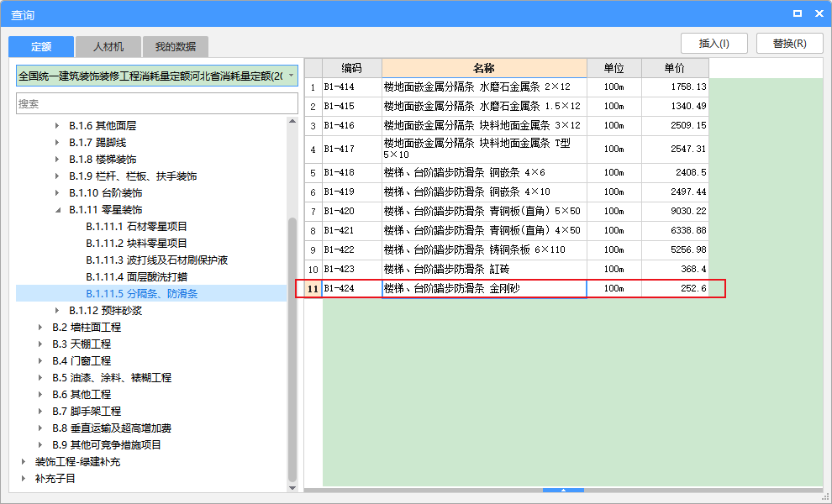The height and width of the screenshot is (504, 832).
Task: Switch to the 定额 tab
Action: [x=41, y=47]
